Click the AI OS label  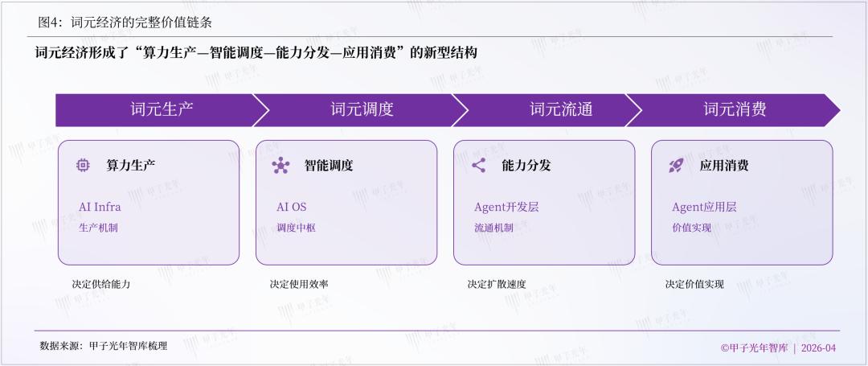(291, 207)
